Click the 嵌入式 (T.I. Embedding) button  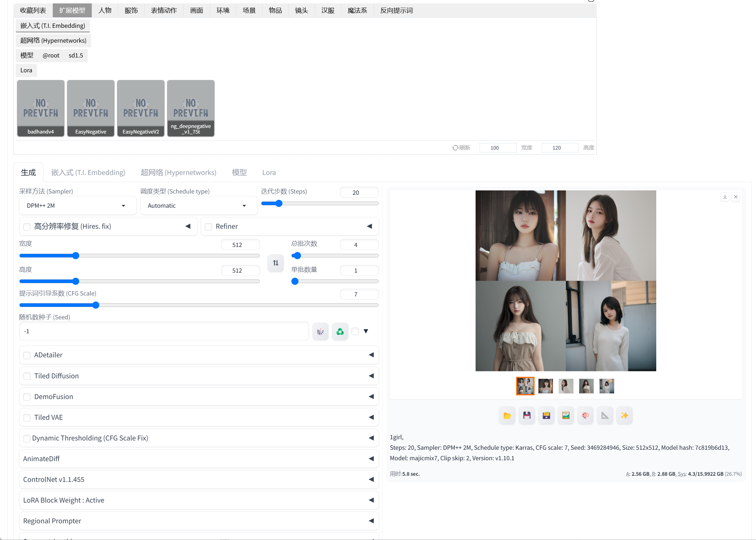[x=53, y=26]
